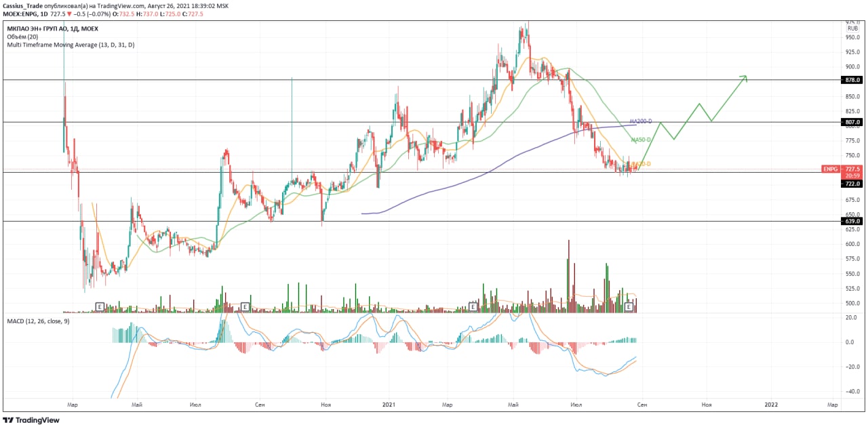The height and width of the screenshot is (429, 868).
Task: Click the MA20-D line label
Action: point(641,164)
